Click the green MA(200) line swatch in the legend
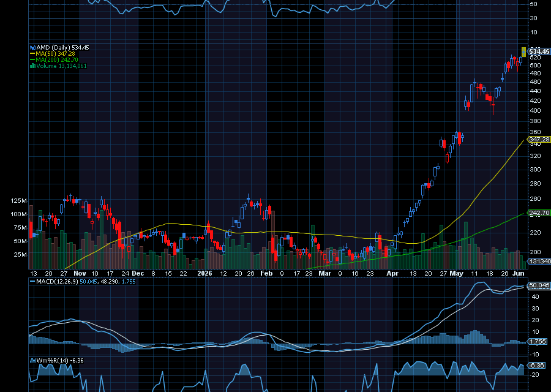 [32, 60]
